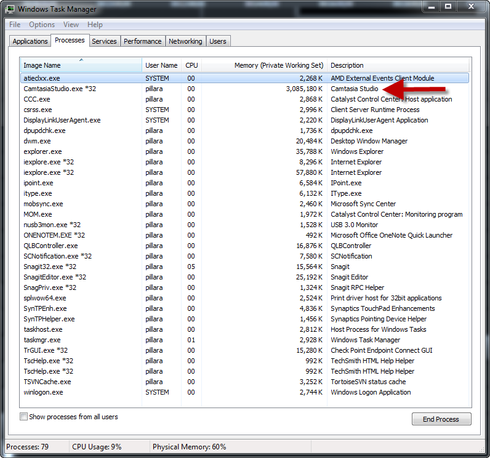Select the CamtasiaStudio.exe *32 process row

[244, 89]
